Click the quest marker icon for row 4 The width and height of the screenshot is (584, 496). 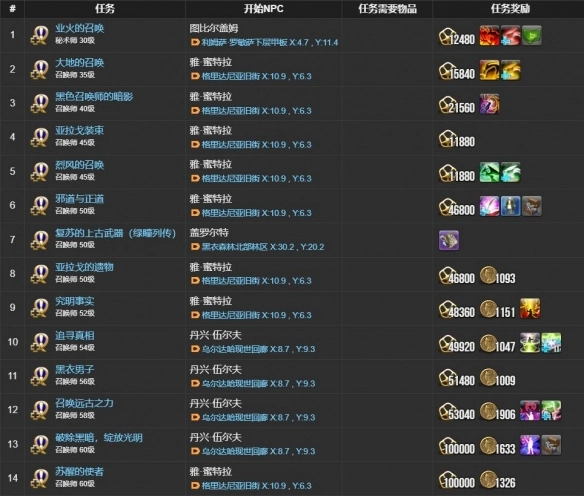click(x=39, y=137)
